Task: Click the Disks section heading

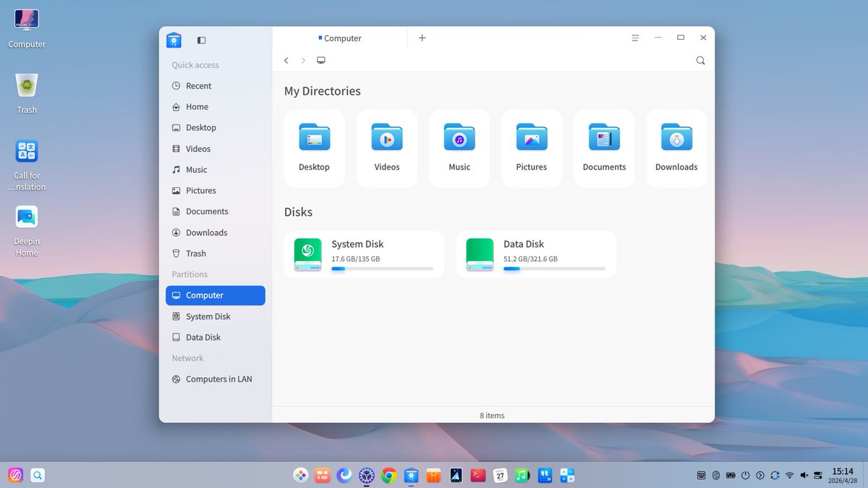Action: coord(298,212)
